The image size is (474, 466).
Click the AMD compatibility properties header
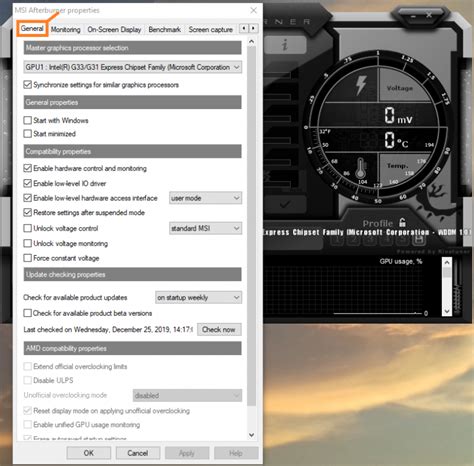click(133, 348)
